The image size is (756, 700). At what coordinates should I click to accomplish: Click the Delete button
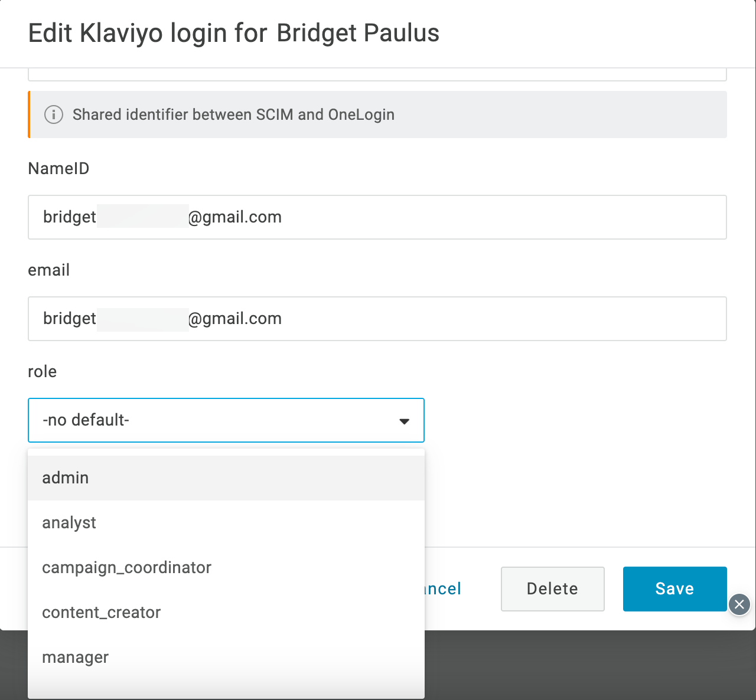click(x=552, y=589)
